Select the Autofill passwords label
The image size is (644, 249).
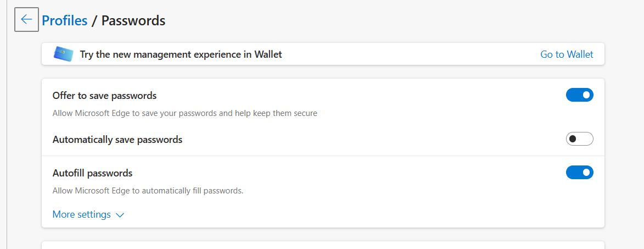coord(92,173)
